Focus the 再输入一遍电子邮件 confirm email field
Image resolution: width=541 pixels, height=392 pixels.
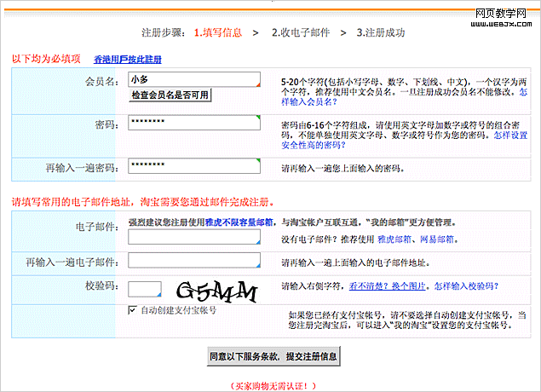(x=193, y=261)
